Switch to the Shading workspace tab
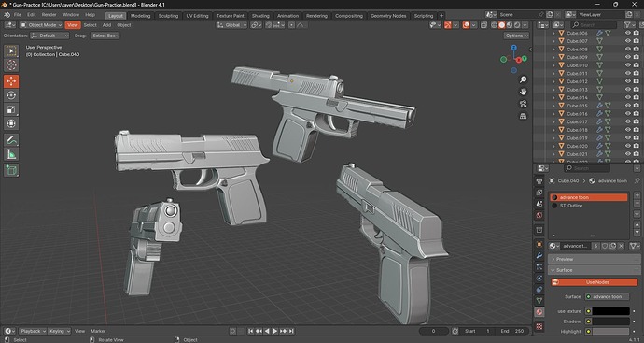Image resolution: width=644 pixels, height=343 pixels. click(x=260, y=16)
